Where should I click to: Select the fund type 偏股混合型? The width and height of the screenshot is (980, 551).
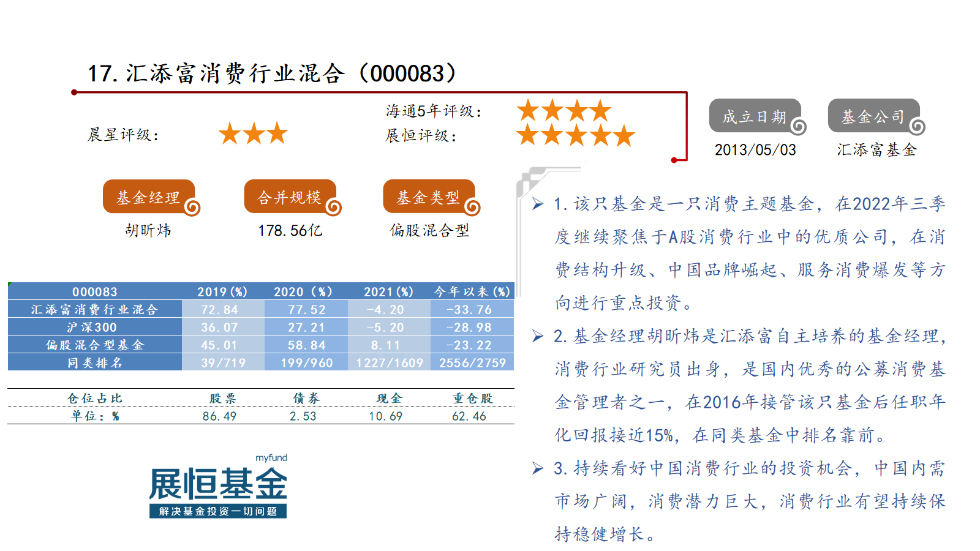coord(429,230)
